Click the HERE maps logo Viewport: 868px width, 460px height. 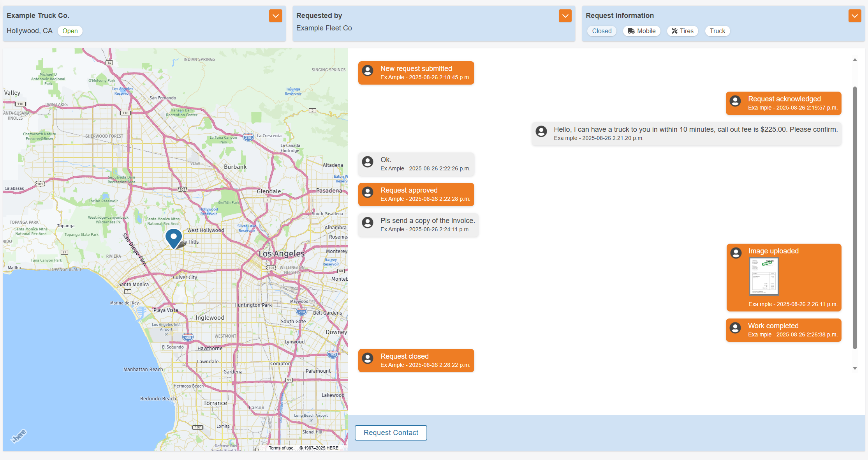coord(19,436)
